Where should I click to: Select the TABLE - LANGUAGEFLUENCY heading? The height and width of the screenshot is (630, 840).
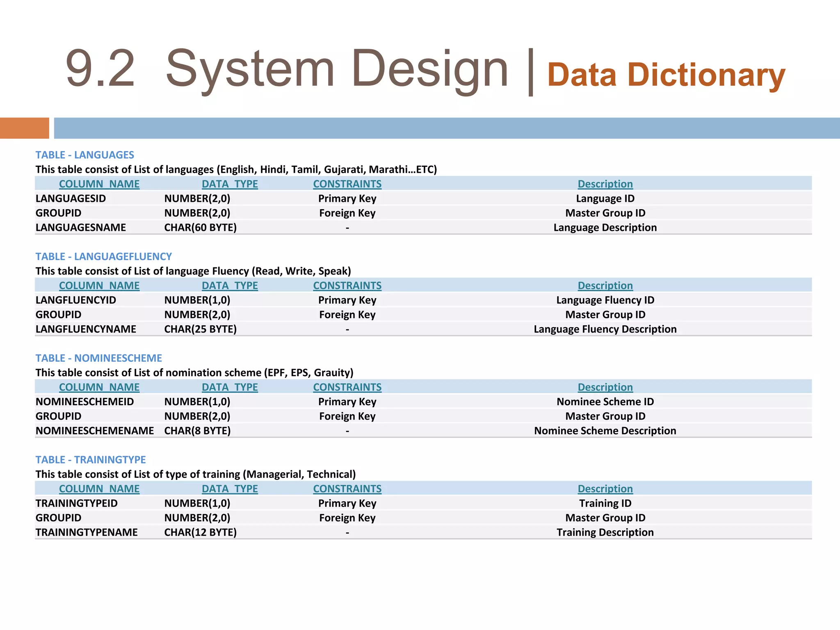(x=103, y=257)
